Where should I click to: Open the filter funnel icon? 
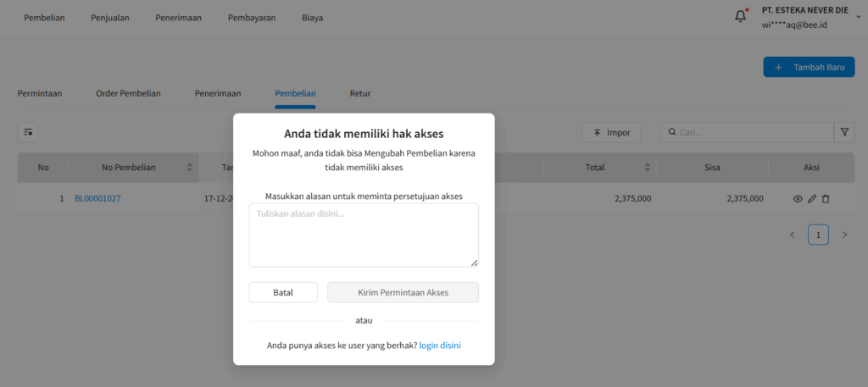point(844,133)
